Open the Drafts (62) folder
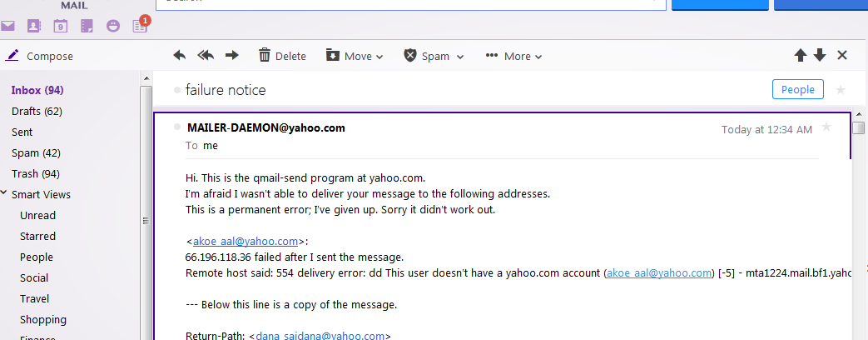The image size is (868, 340). click(37, 112)
